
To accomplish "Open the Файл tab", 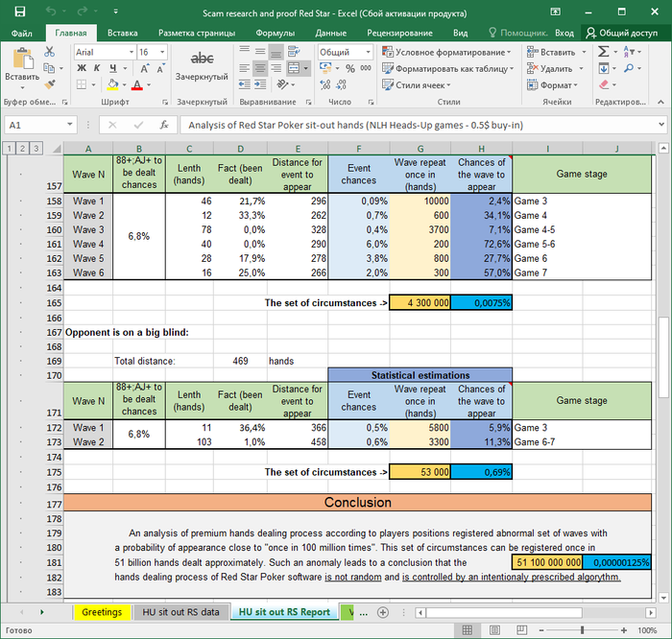I will (x=21, y=33).
